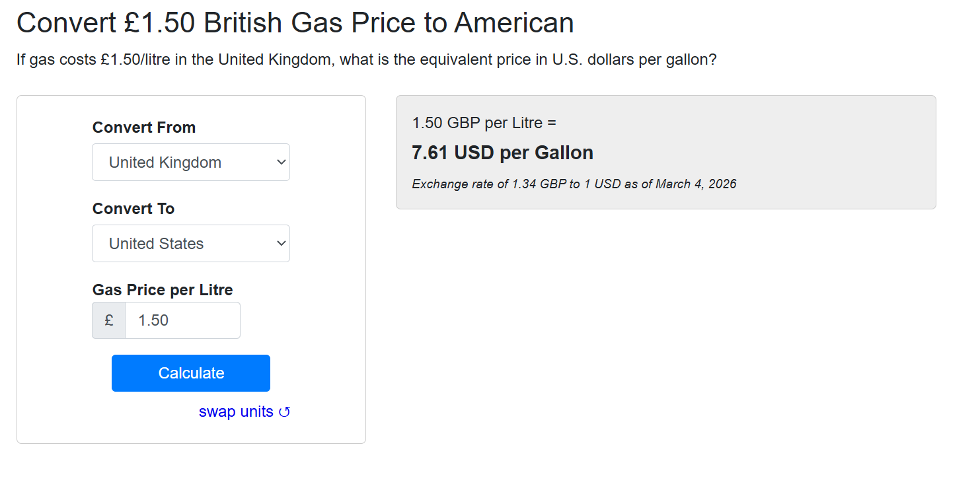Viewport: 980px width, 500px height.
Task: Click the '7.61 USD per Gallon' result
Action: coord(502,153)
